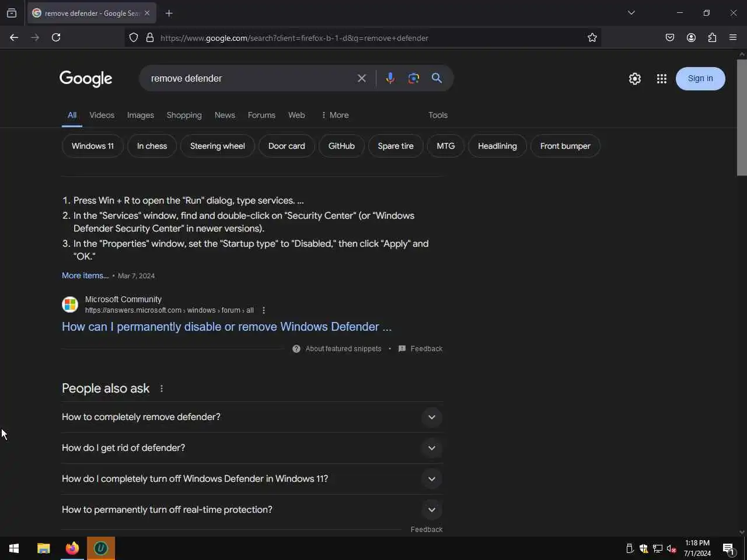Go to Google home via the logo
747x560 pixels.
[86, 79]
